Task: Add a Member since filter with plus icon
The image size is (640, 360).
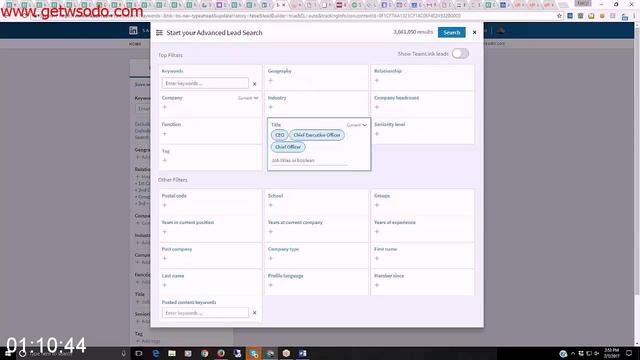Action: (377, 285)
